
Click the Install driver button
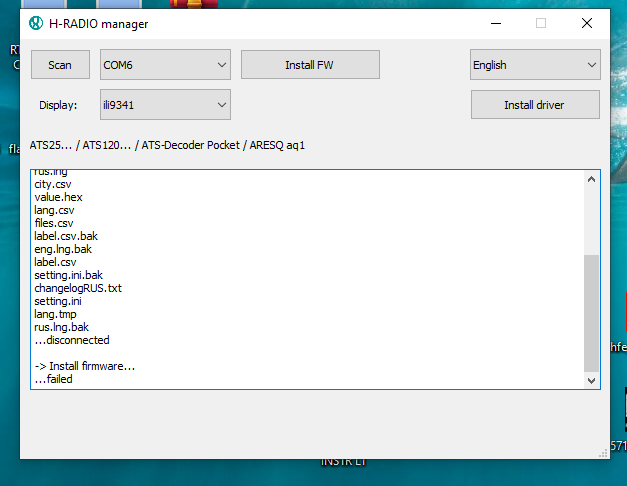coord(535,104)
